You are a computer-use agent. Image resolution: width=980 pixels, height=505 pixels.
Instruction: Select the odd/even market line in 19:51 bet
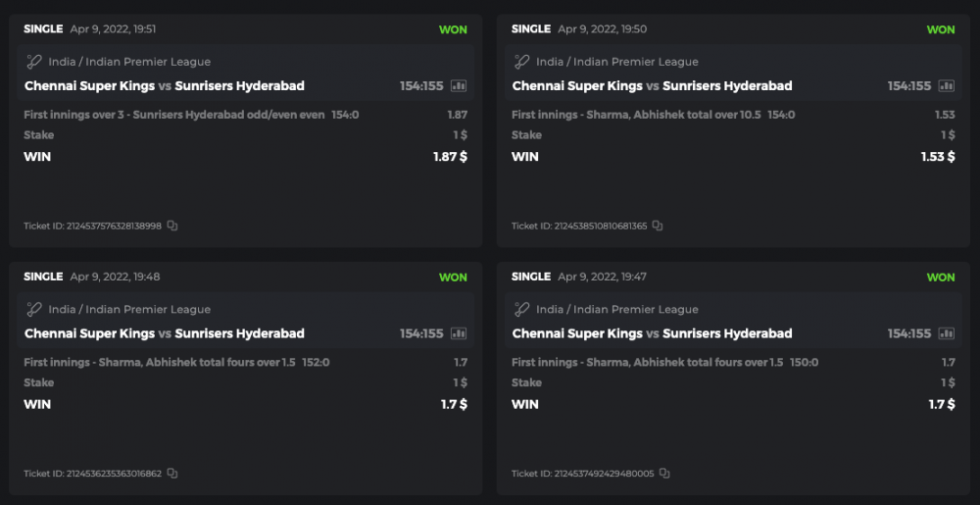pyautogui.click(x=173, y=115)
